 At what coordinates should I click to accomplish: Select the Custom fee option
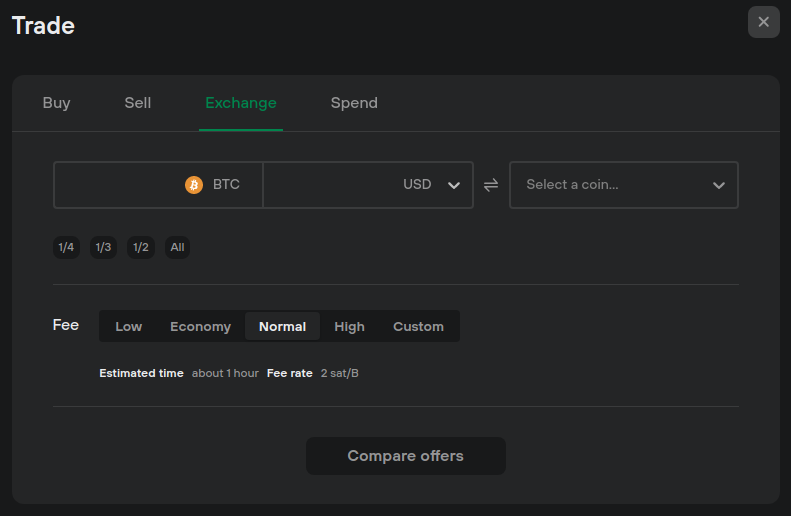pos(418,326)
